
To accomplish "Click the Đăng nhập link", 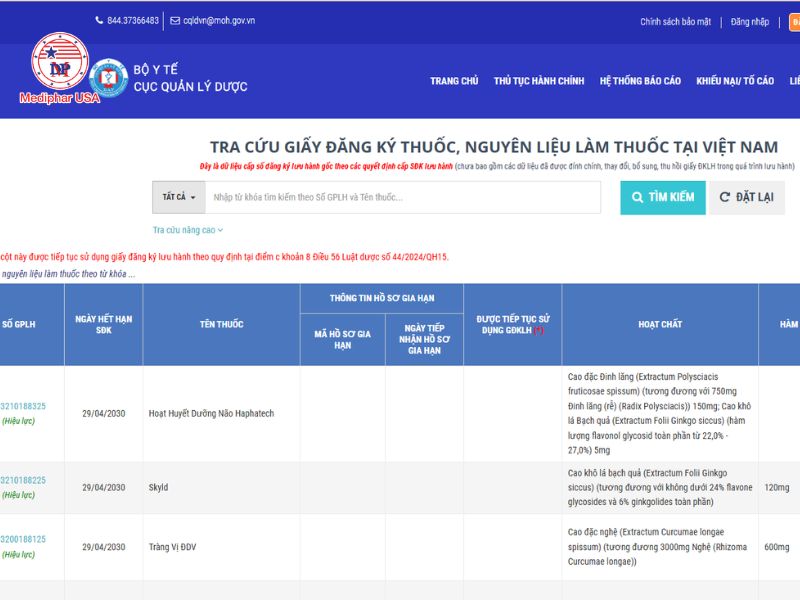I will point(749,21).
